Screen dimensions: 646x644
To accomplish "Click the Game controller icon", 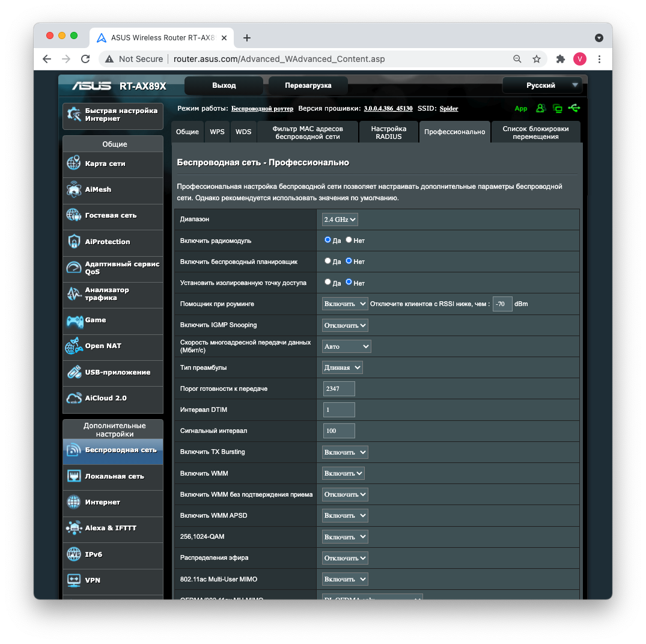I will tap(75, 321).
